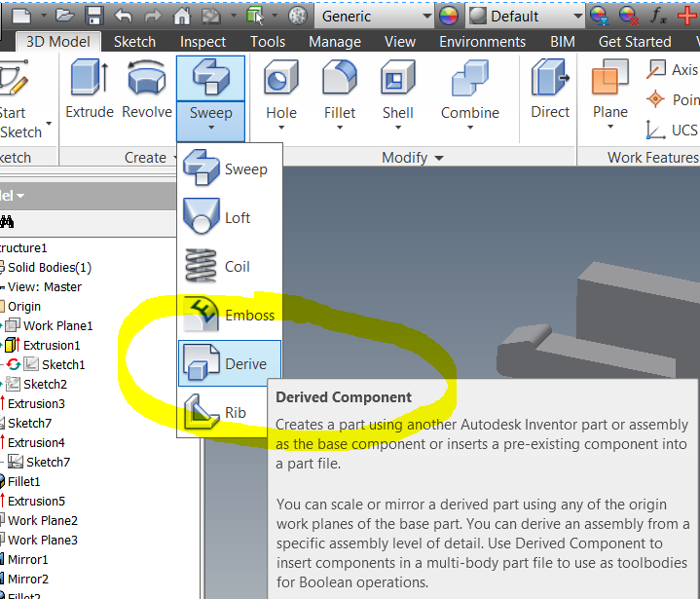Select Extrusion4 in the browser
This screenshot has height=599, width=700.
point(36,442)
